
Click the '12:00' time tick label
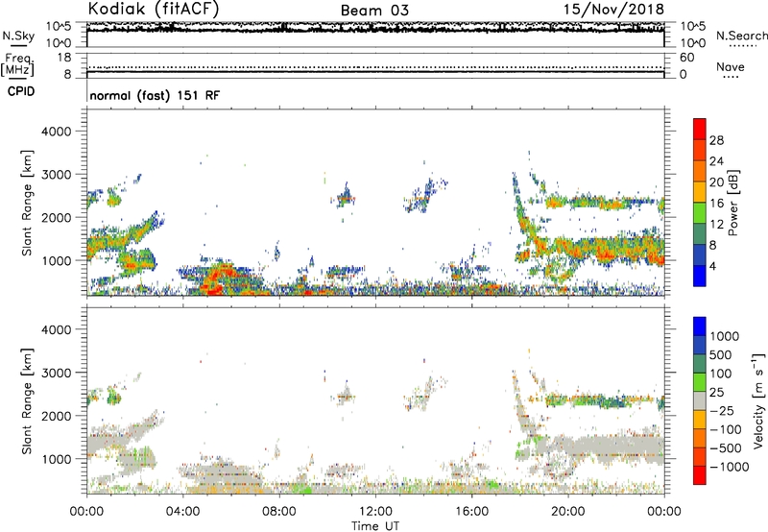coord(375,512)
